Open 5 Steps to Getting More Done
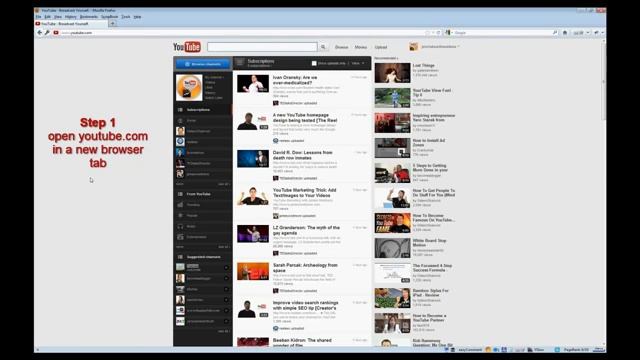 click(x=430, y=168)
